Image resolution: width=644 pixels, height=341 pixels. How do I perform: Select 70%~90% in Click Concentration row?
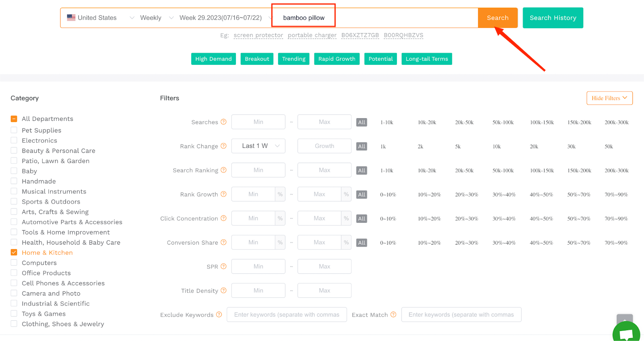tap(616, 219)
